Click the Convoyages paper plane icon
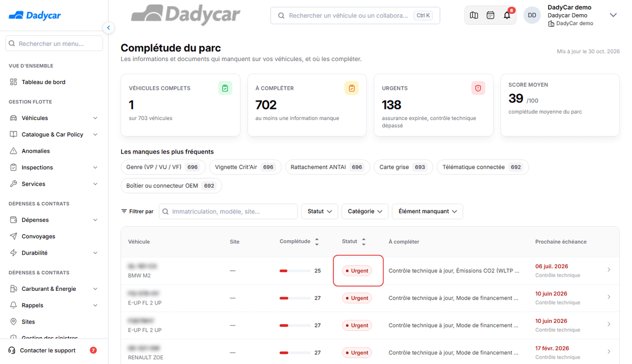Screen dimensions: 632x364 click(x=13, y=236)
